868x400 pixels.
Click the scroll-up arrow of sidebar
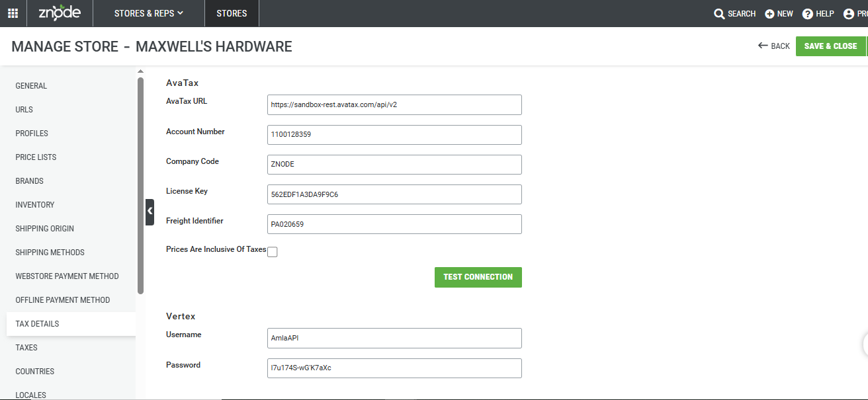(140, 71)
